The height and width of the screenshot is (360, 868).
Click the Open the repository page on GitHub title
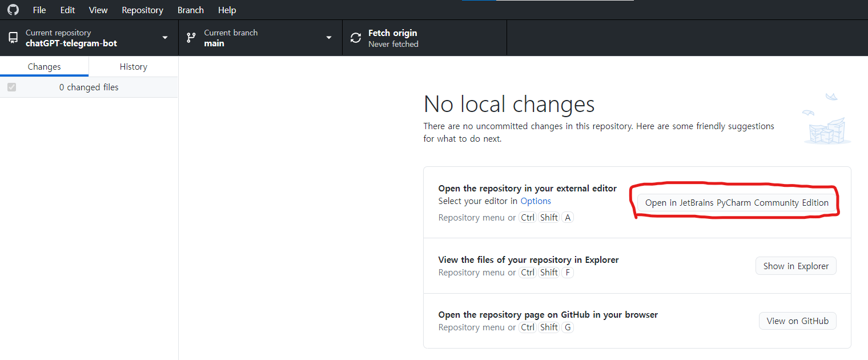tap(548, 315)
